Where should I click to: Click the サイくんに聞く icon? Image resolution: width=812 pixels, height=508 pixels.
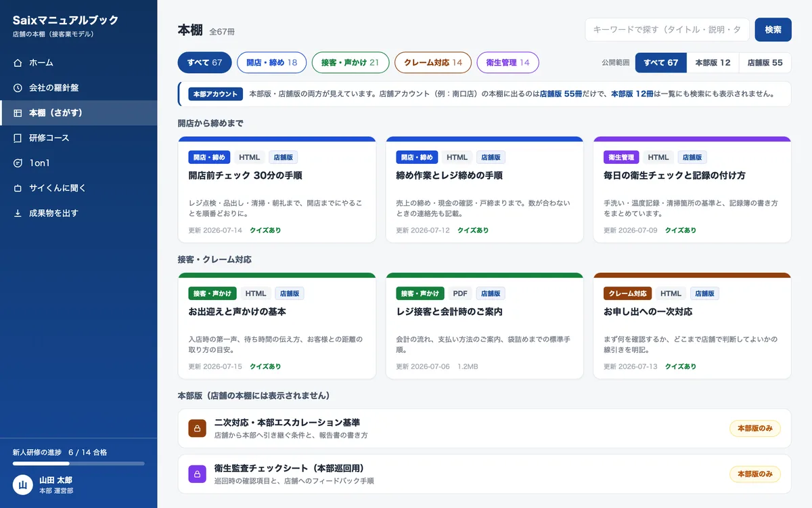pos(18,188)
